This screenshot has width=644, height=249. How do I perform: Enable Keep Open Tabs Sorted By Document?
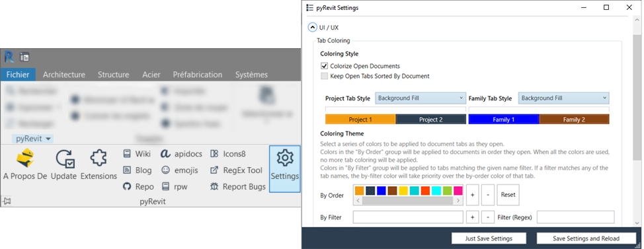[325, 76]
